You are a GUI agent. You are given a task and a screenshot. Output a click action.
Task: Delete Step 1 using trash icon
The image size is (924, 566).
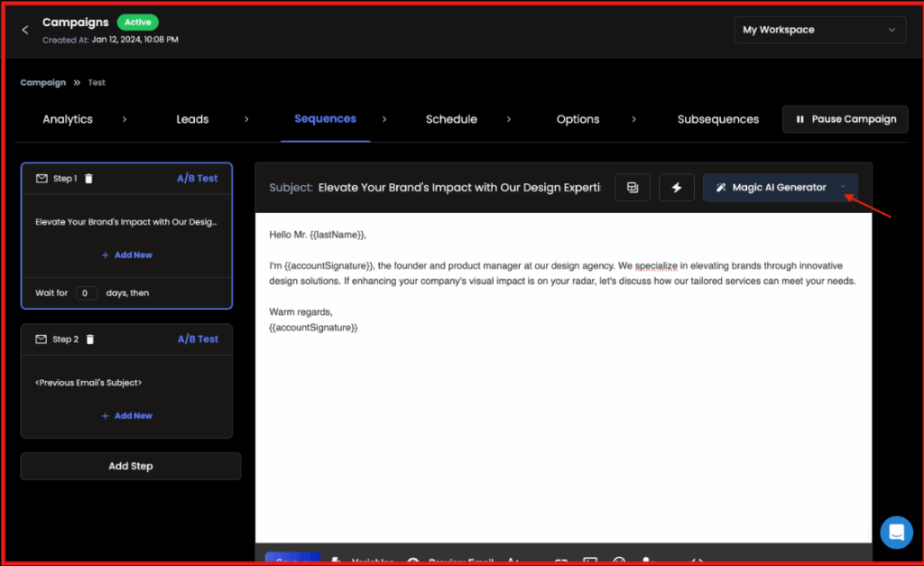click(88, 179)
